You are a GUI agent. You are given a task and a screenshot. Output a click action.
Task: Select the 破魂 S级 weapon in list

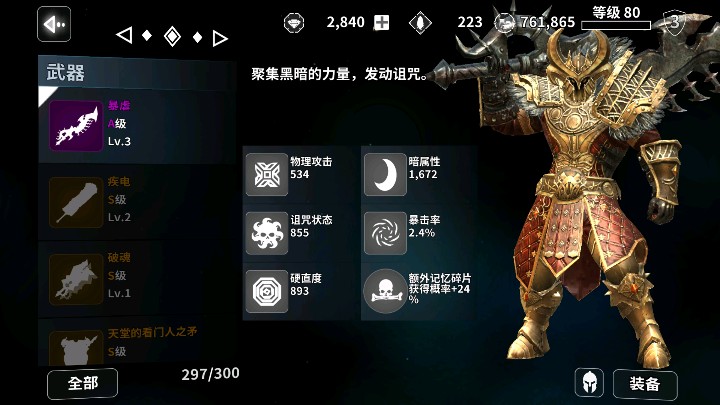point(137,278)
